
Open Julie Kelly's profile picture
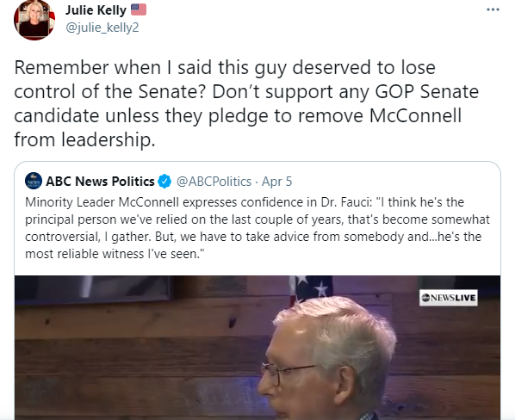34,20
